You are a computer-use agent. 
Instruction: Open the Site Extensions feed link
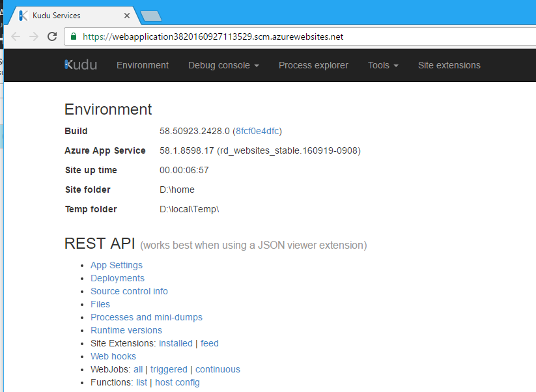210,343
